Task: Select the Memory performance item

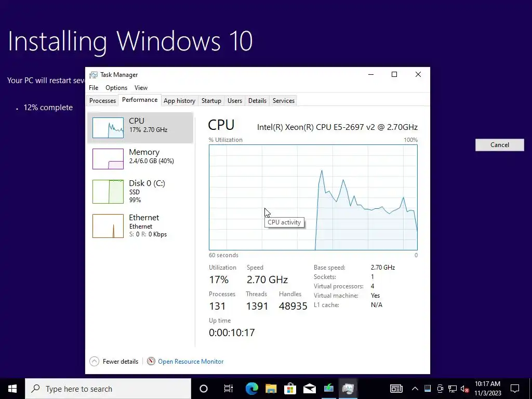Action: coord(140,159)
